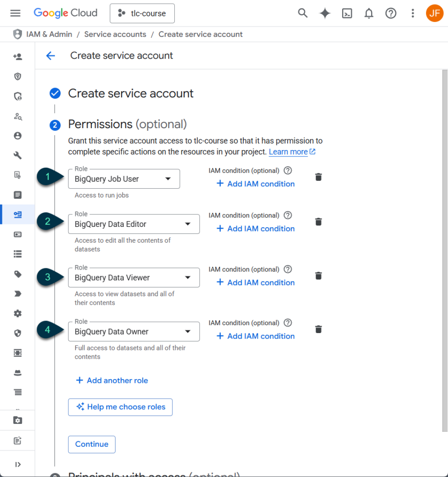Navigate to Service accounts via the breadcrumb
448x477 pixels.
pyautogui.click(x=115, y=34)
